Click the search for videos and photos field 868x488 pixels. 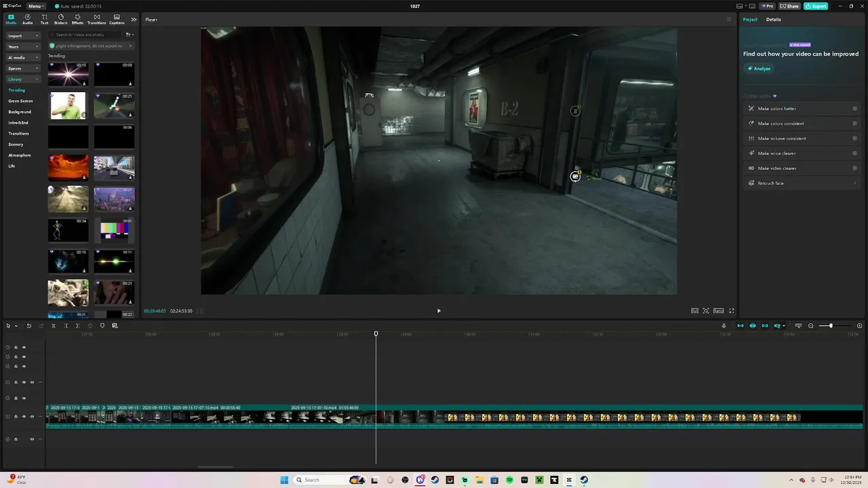(86, 35)
